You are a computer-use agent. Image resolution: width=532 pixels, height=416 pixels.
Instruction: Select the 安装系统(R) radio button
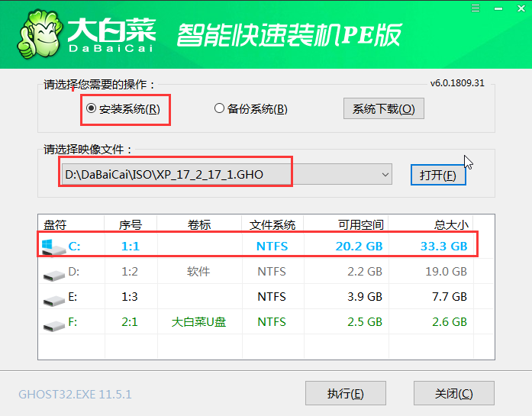tap(92, 108)
